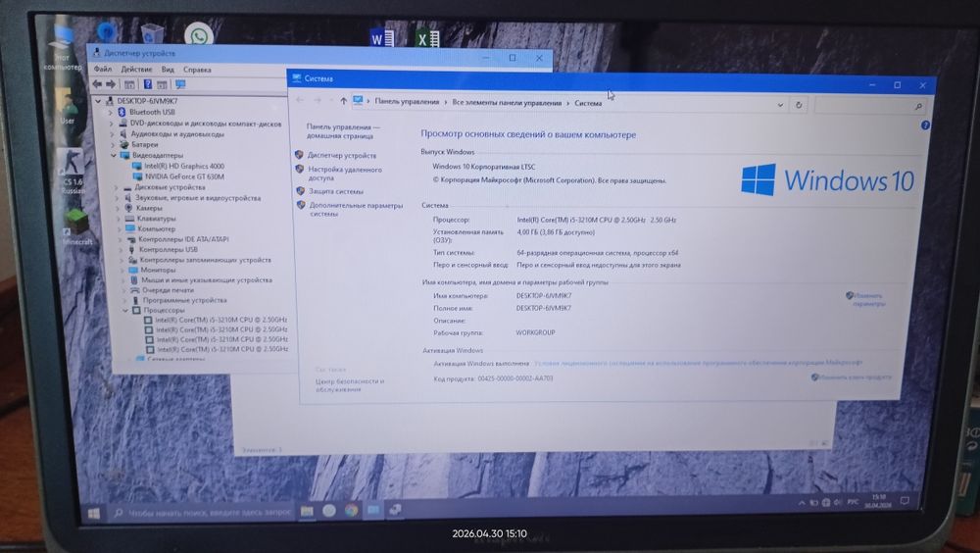Open the Файл menu in Device Manager
980x553 pixels.
pos(103,69)
